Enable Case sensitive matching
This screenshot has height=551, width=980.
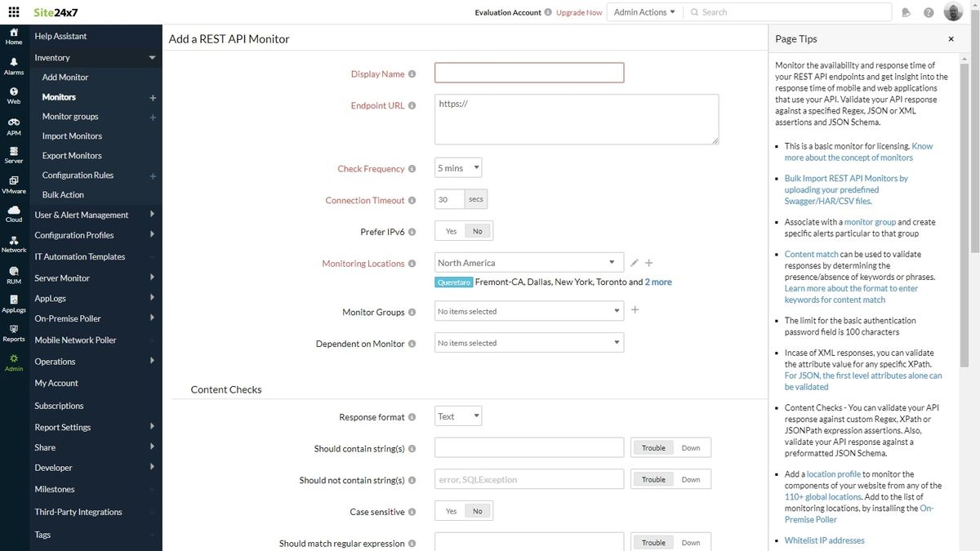click(x=450, y=510)
